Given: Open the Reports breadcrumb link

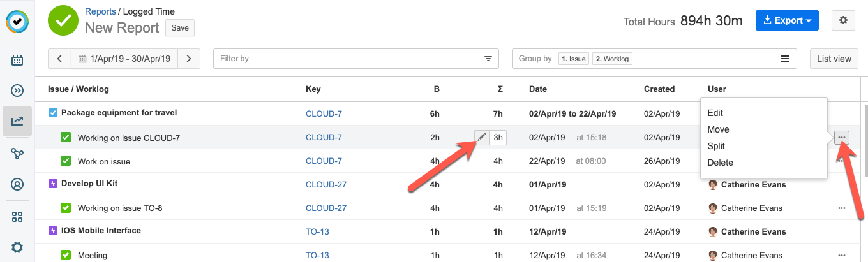Looking at the screenshot, I should click(x=100, y=11).
